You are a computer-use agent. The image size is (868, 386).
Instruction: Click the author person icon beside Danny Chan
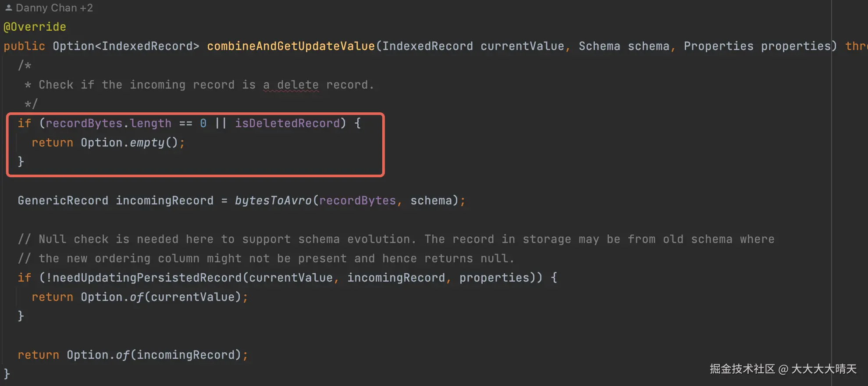pyautogui.click(x=8, y=7)
